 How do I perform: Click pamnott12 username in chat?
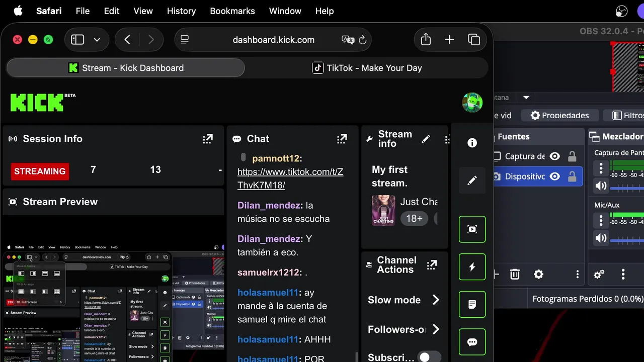(x=276, y=158)
